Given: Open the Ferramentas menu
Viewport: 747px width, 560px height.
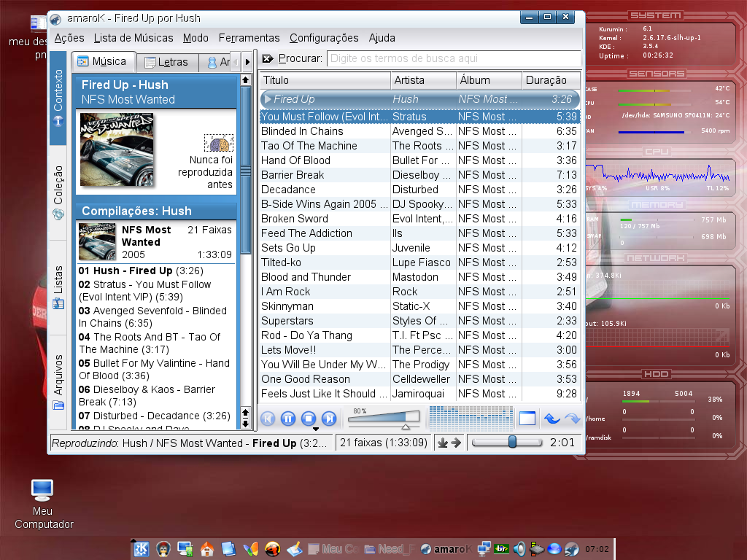Looking at the screenshot, I should pos(249,38).
